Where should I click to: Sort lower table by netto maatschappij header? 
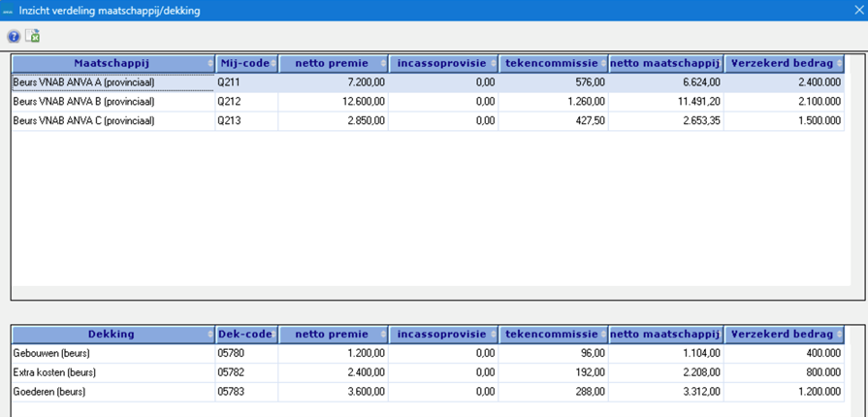[666, 334]
